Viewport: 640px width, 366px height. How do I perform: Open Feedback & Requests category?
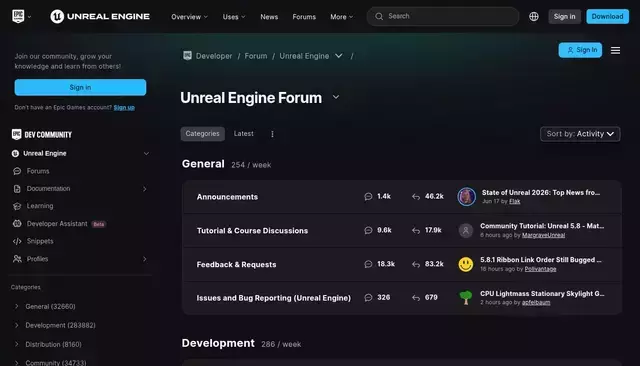[x=236, y=264]
